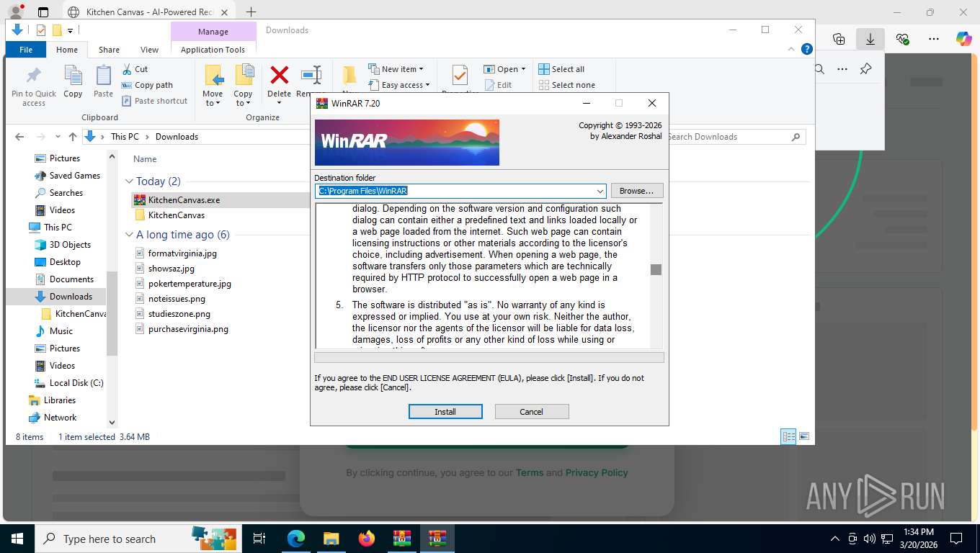Click Paste shortcut in ribbon

click(x=154, y=101)
